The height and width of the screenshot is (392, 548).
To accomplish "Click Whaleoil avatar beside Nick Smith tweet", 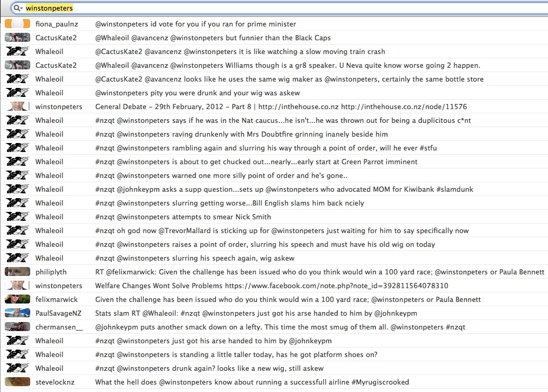I will 17,217.
